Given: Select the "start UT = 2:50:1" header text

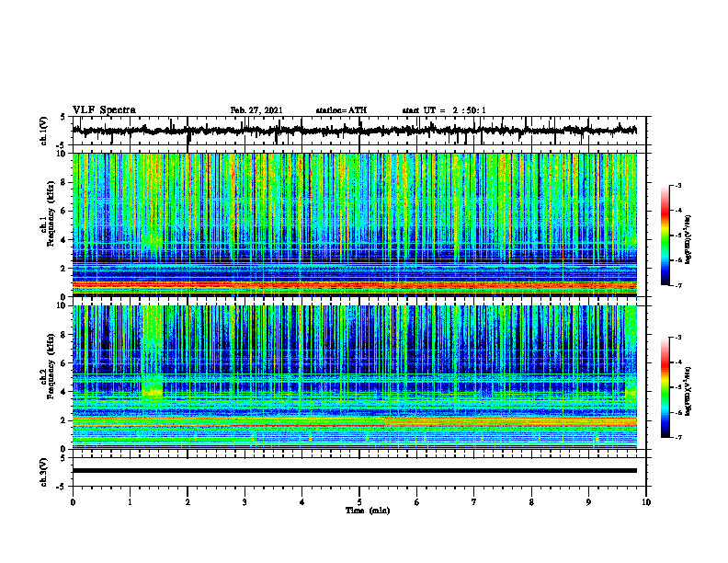Looking at the screenshot, I should (444, 110).
